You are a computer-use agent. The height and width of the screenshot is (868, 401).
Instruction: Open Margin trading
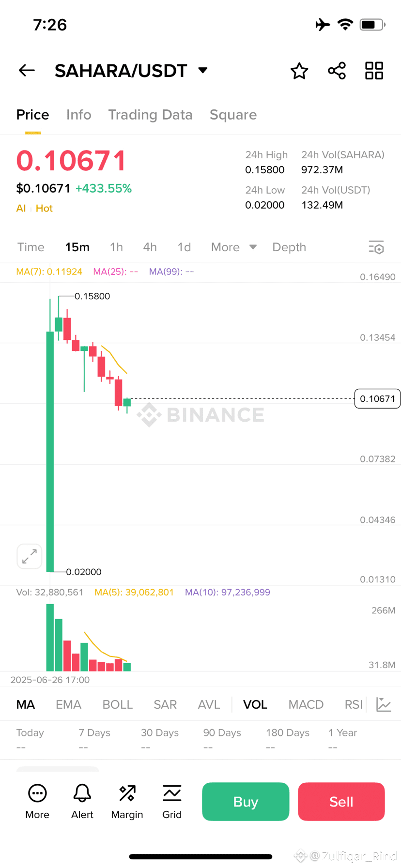pyautogui.click(x=127, y=802)
